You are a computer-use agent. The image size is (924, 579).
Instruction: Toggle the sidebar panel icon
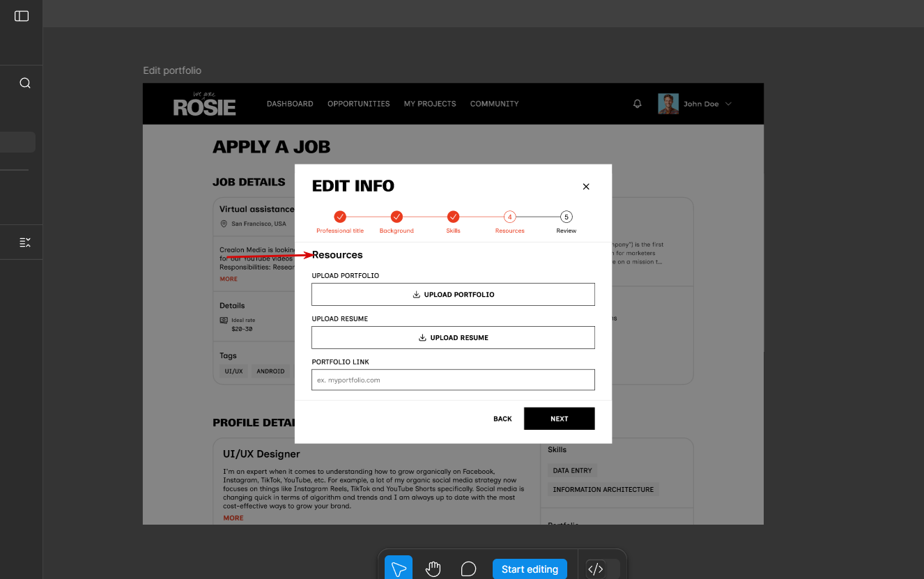click(x=22, y=16)
